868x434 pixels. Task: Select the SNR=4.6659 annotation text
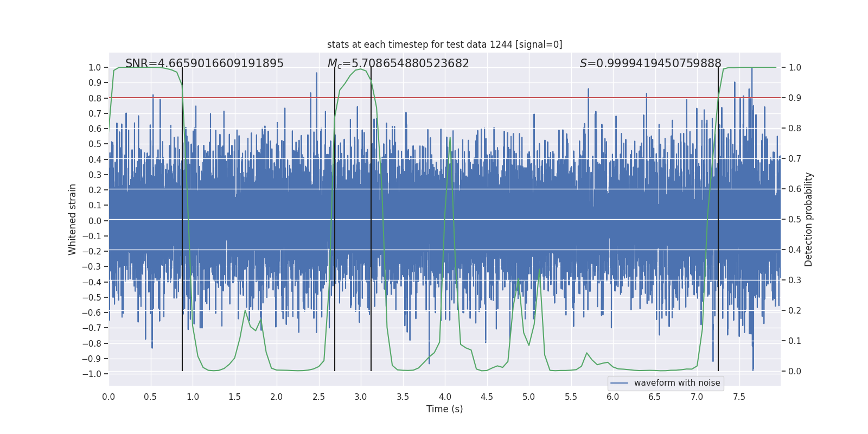[x=205, y=63]
